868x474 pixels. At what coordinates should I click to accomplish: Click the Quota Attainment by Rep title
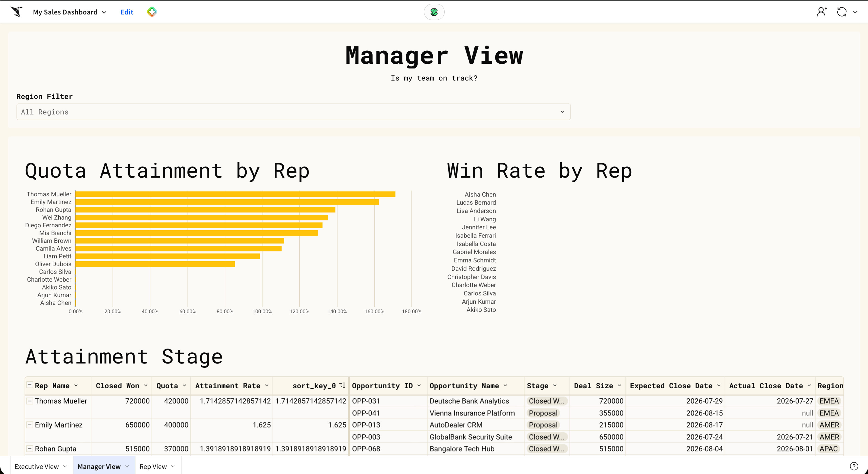[167, 170]
